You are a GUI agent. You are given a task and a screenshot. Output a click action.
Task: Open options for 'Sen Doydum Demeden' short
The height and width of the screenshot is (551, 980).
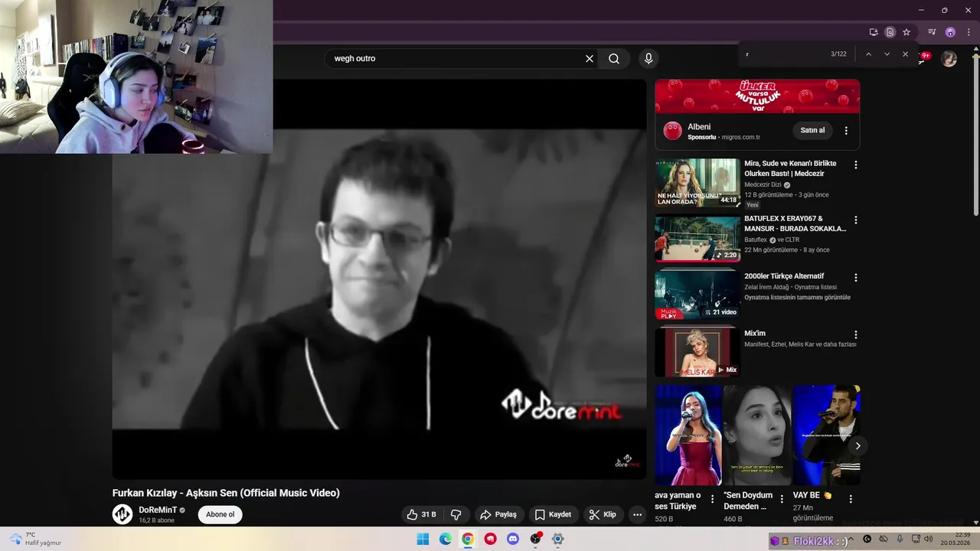tap(782, 499)
